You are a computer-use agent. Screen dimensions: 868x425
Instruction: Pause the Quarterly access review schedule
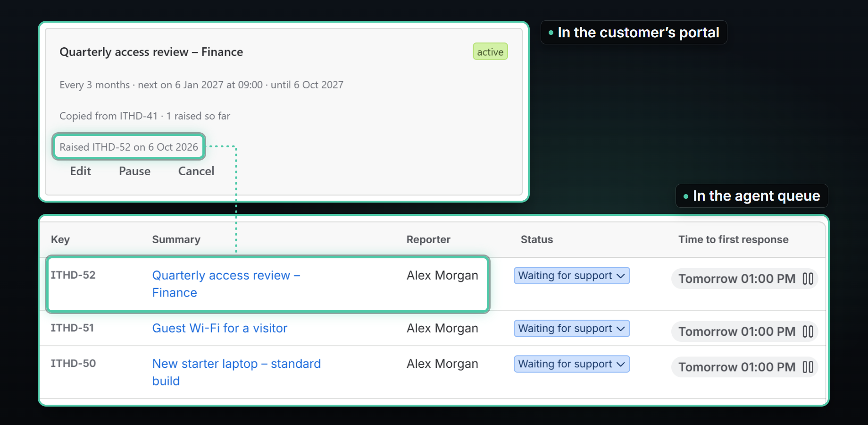pyautogui.click(x=134, y=171)
